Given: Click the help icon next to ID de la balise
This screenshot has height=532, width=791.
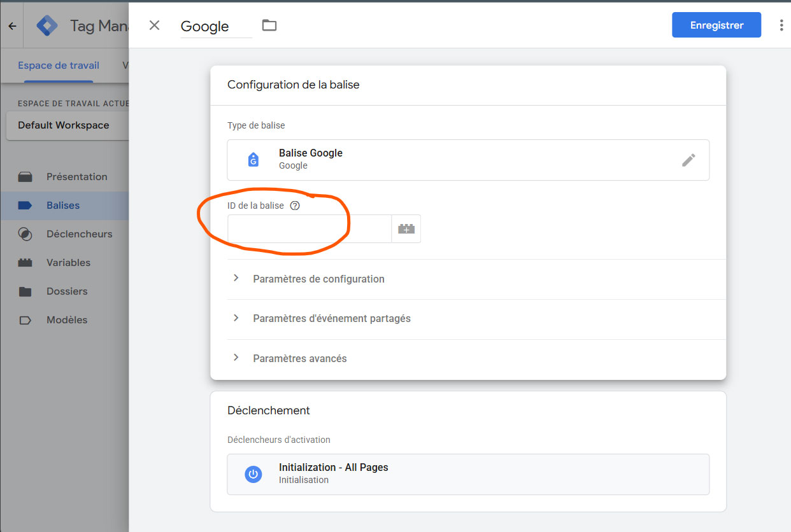Looking at the screenshot, I should tap(295, 206).
